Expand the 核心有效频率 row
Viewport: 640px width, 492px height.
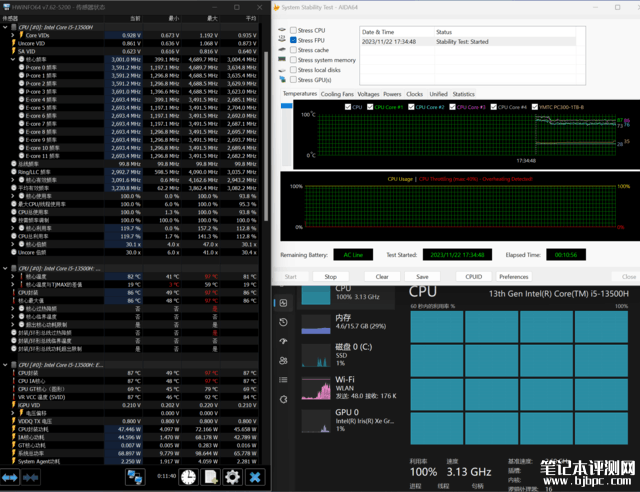point(13,180)
